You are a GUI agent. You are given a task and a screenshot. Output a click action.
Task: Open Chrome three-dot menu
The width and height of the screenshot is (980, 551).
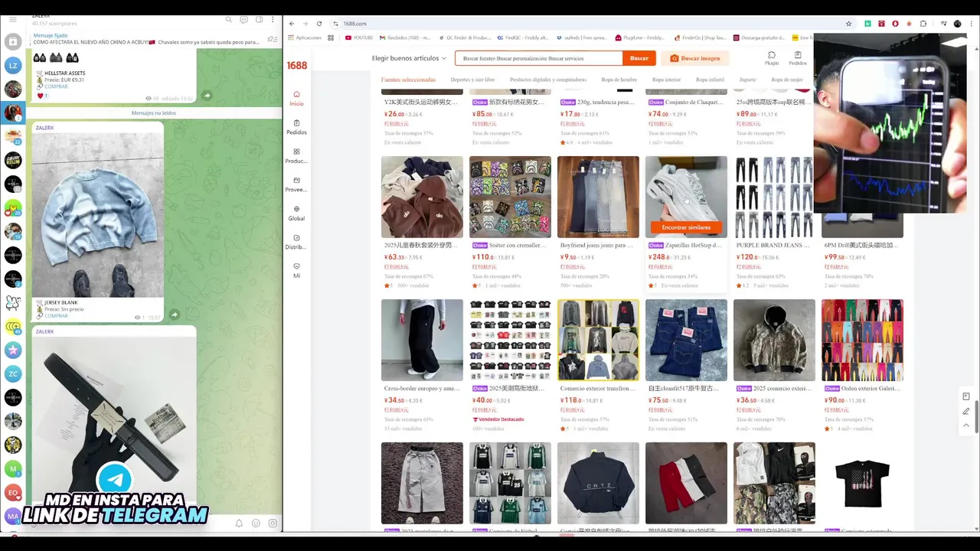coord(972,24)
